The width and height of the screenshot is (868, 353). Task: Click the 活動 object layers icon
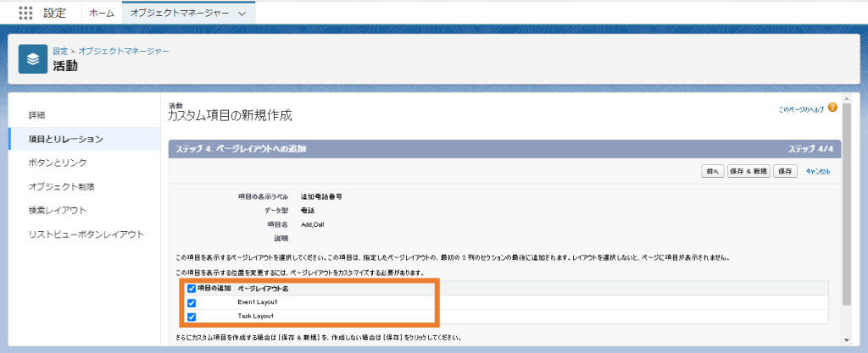pos(33,59)
